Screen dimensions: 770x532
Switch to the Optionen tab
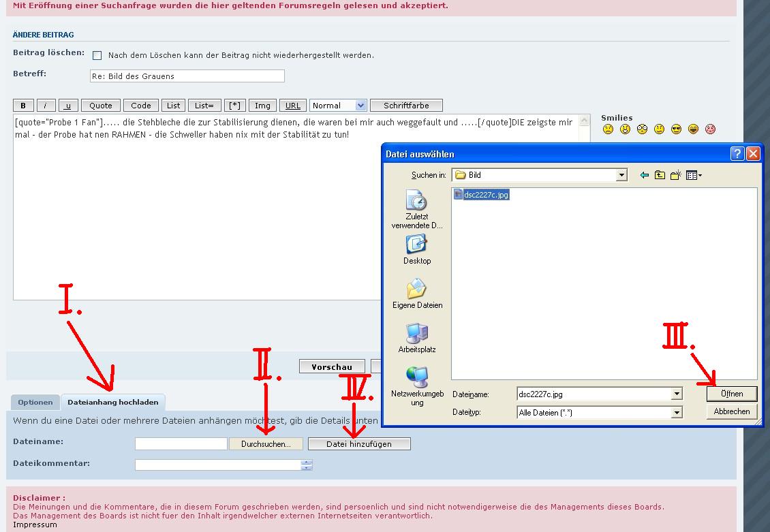(x=35, y=403)
